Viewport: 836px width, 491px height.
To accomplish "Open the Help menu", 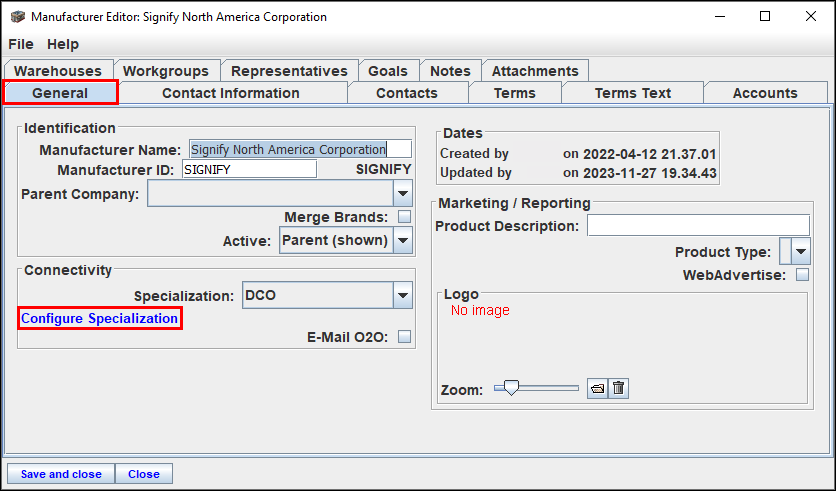I will click(63, 44).
